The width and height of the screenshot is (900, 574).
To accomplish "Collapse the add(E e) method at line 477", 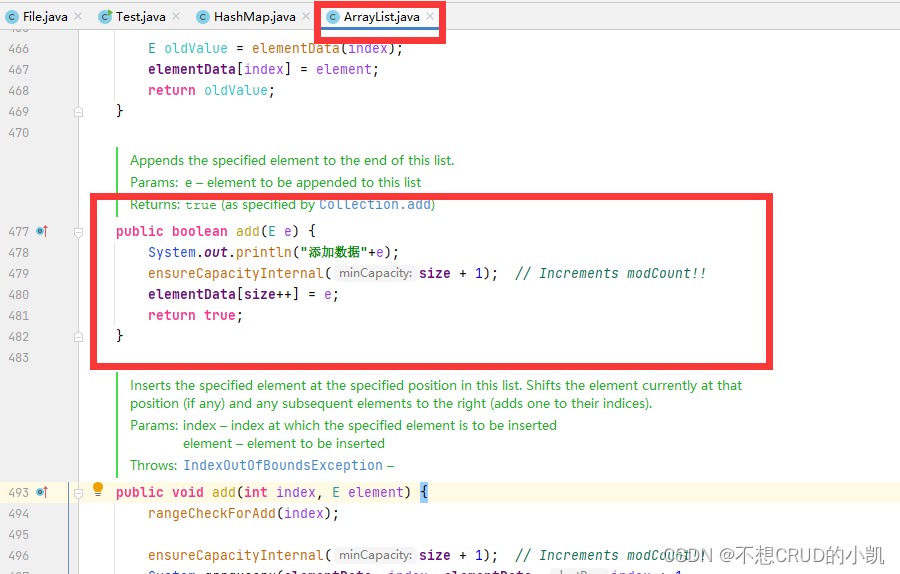I will pos(79,232).
